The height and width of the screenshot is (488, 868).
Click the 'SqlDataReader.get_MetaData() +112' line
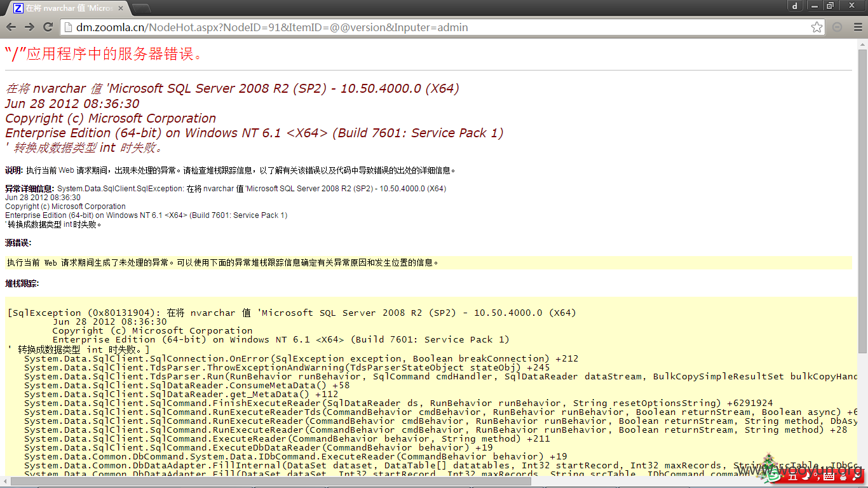181,394
